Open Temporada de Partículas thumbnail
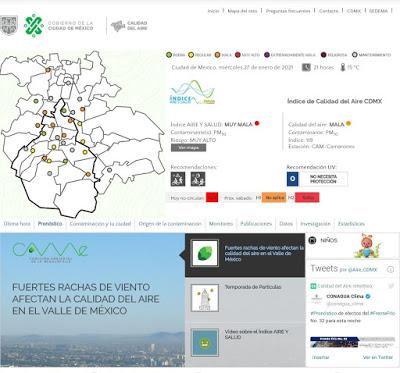 pos(205,298)
